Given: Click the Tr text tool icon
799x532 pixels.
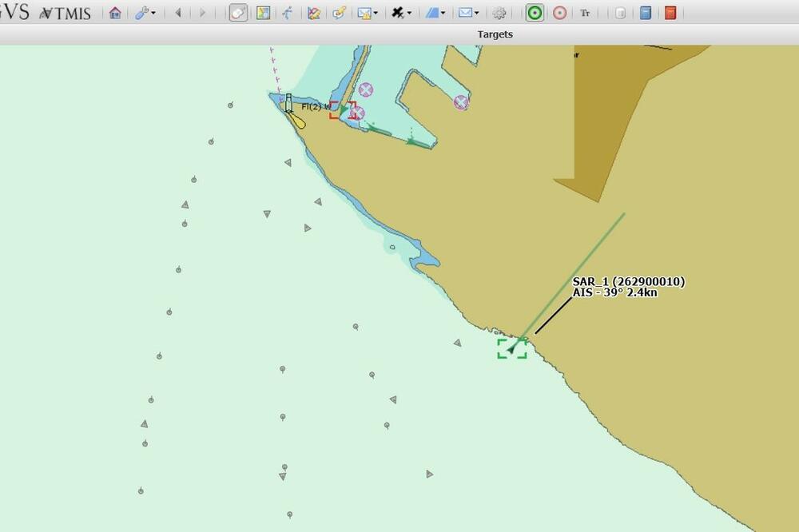Looking at the screenshot, I should tap(585, 13).
